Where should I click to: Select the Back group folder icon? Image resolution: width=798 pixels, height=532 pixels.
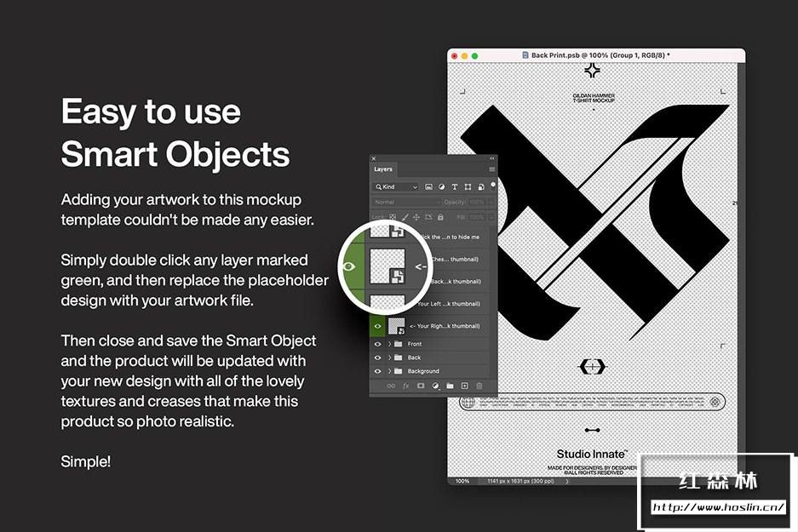click(x=399, y=358)
